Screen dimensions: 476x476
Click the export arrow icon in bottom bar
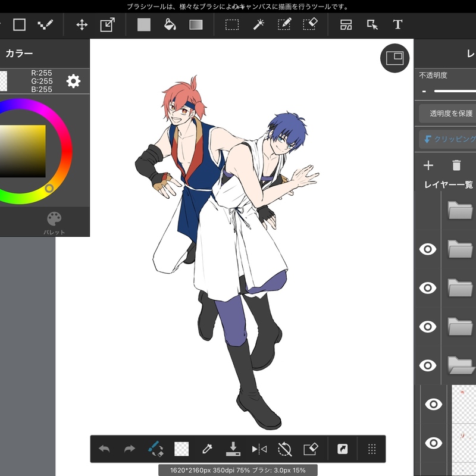pos(343,449)
